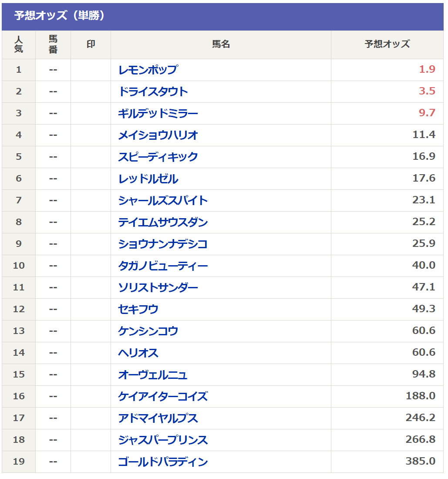This screenshot has height=479, width=448.
Task: Click popularity rank 15 cell
Action: [x=19, y=375]
